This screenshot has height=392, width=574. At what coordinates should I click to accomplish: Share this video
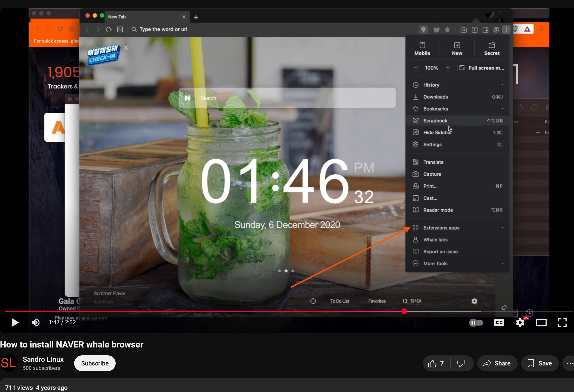pos(497,363)
